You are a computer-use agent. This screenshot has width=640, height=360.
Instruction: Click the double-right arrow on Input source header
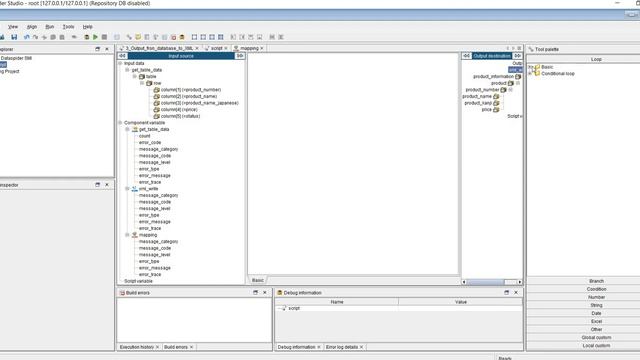coord(240,56)
